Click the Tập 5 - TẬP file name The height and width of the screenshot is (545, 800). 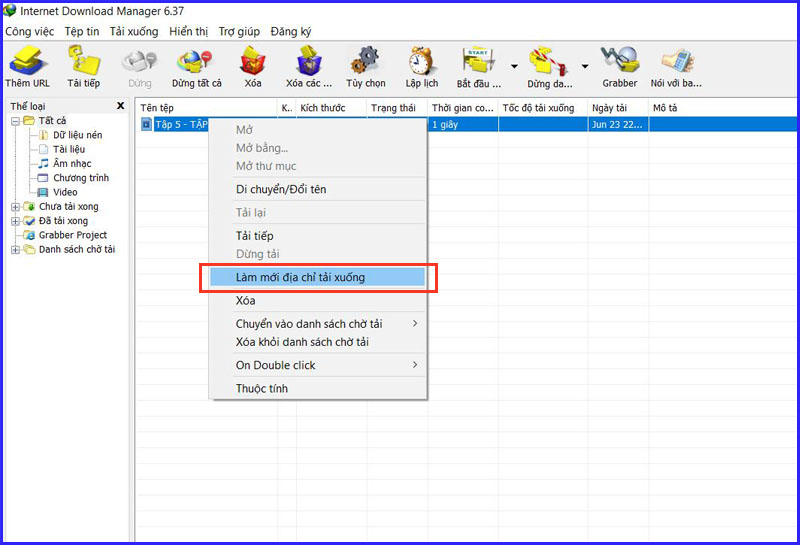181,125
